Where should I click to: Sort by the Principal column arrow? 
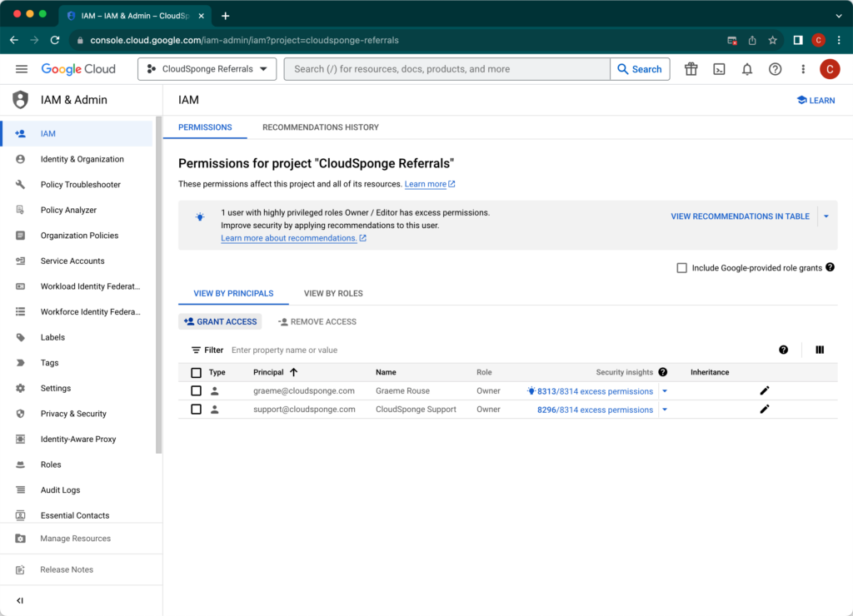tap(294, 372)
